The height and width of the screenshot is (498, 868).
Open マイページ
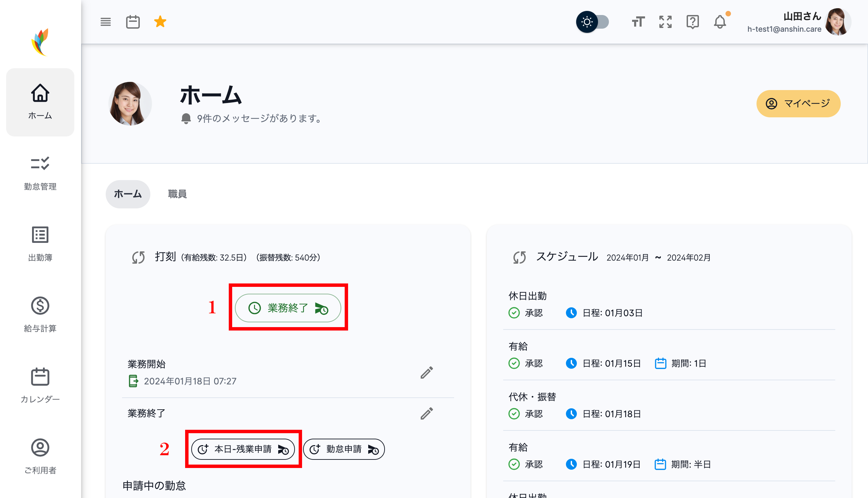798,104
